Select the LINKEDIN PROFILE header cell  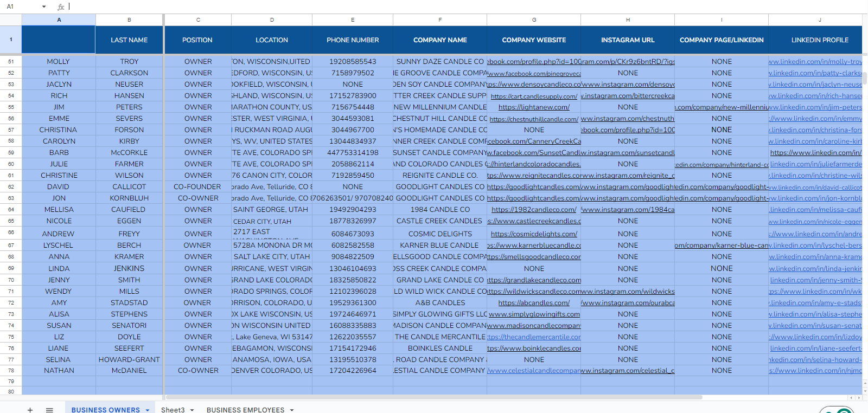tap(815, 40)
